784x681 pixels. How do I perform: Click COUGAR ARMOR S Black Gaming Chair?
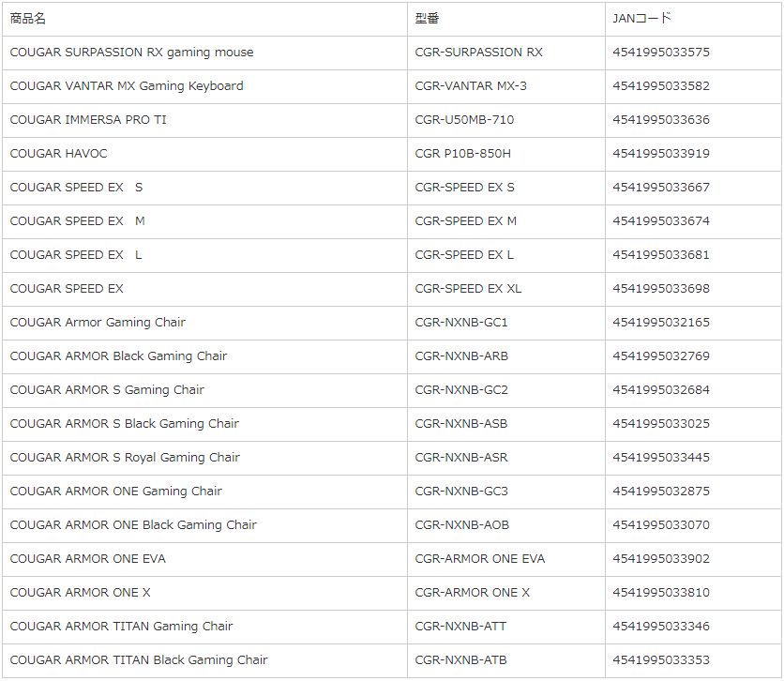click(x=125, y=423)
